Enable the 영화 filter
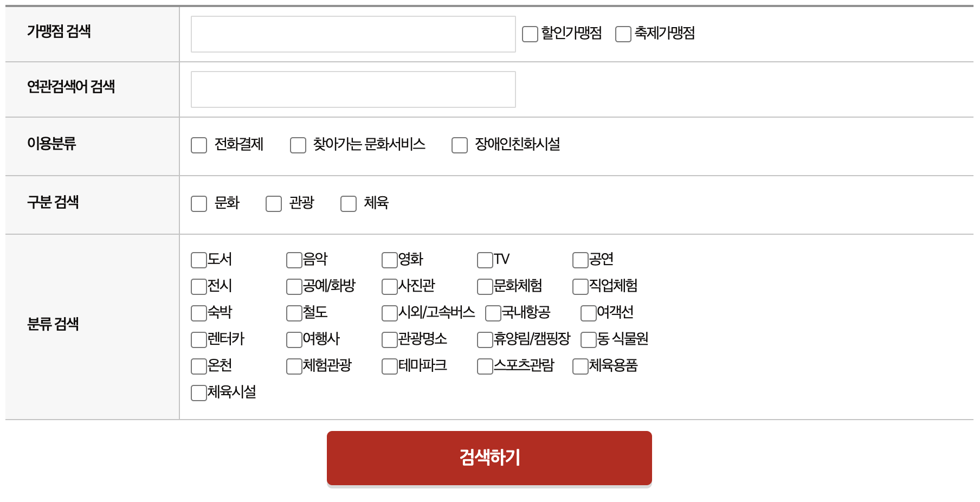980x502 pixels. (x=388, y=260)
